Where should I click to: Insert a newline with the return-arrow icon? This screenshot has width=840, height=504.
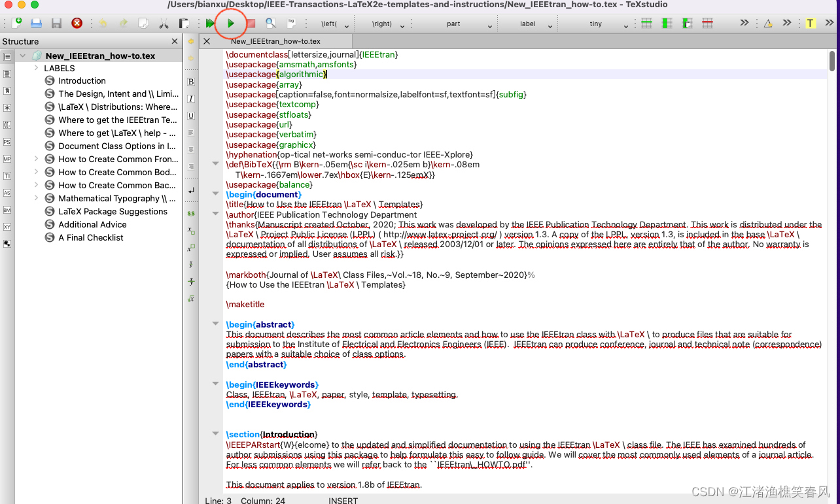(191, 190)
